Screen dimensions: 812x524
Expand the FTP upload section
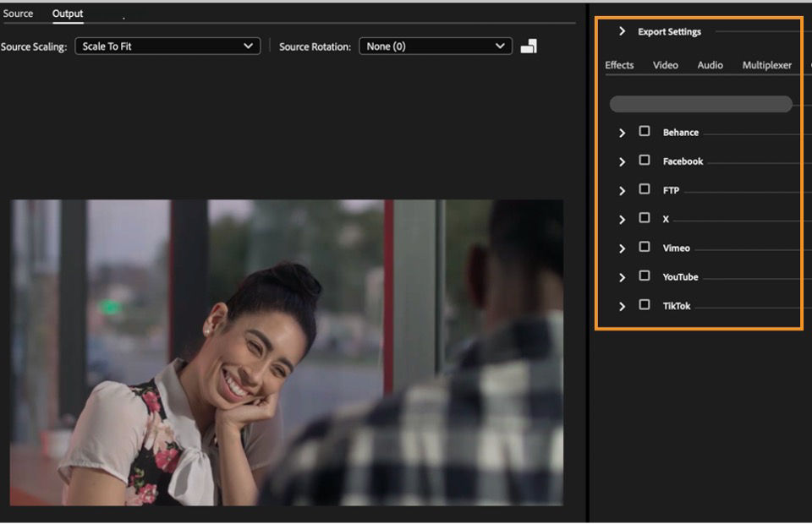(x=622, y=191)
